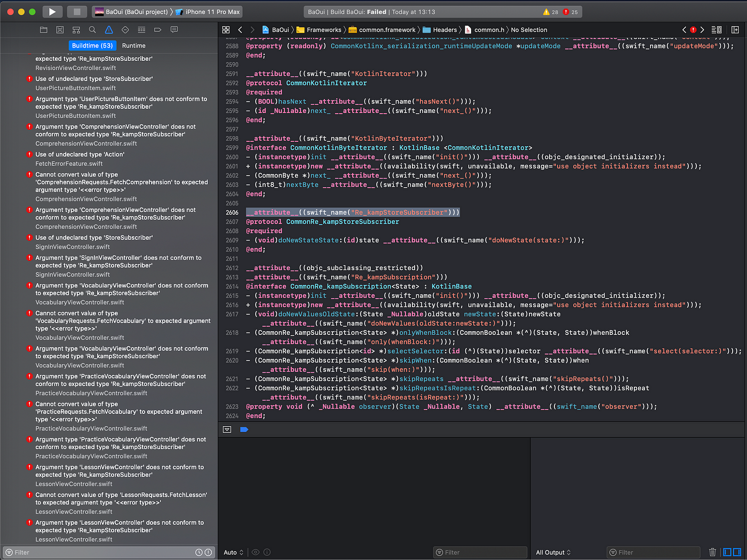747x560 pixels.
Task: Click the console Filter field
Action: pos(654,553)
